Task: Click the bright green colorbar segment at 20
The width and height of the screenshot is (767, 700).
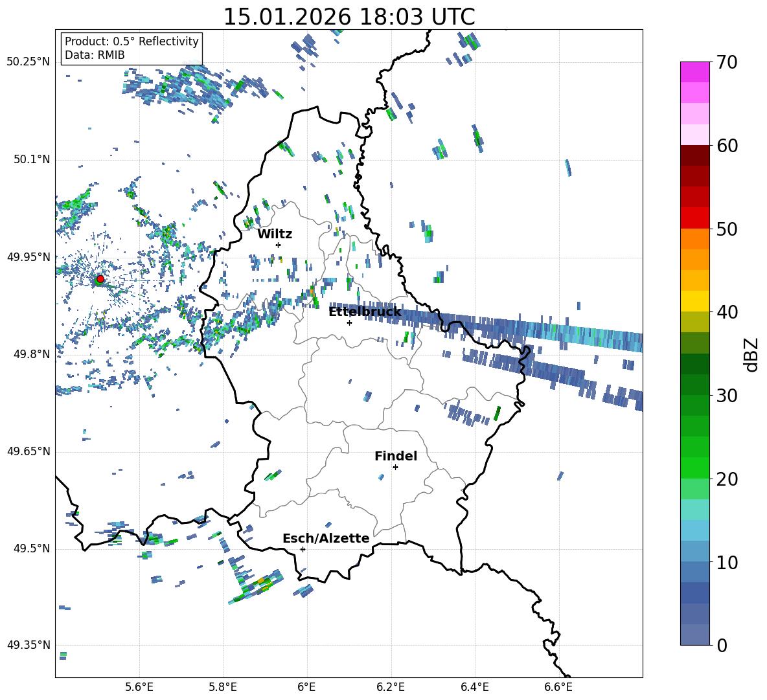Action: click(694, 468)
